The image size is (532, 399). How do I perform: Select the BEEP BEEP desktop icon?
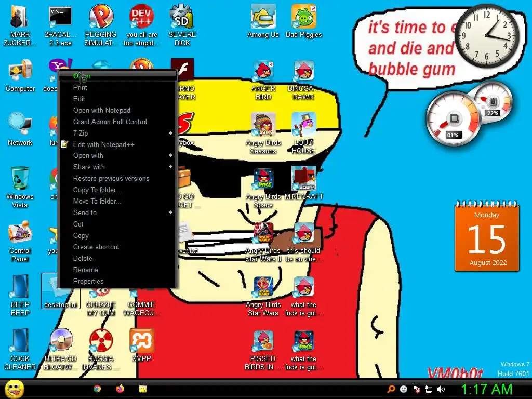(20, 296)
